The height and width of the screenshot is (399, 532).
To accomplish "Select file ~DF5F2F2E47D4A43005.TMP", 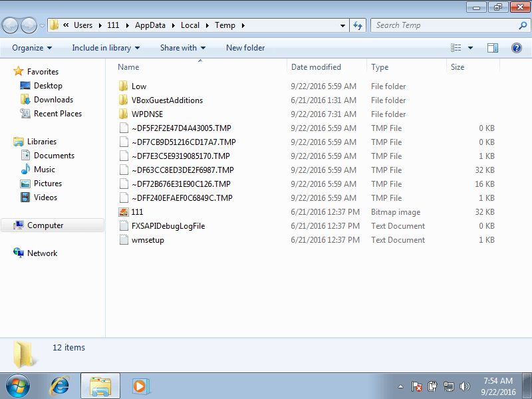I will click(x=182, y=128).
